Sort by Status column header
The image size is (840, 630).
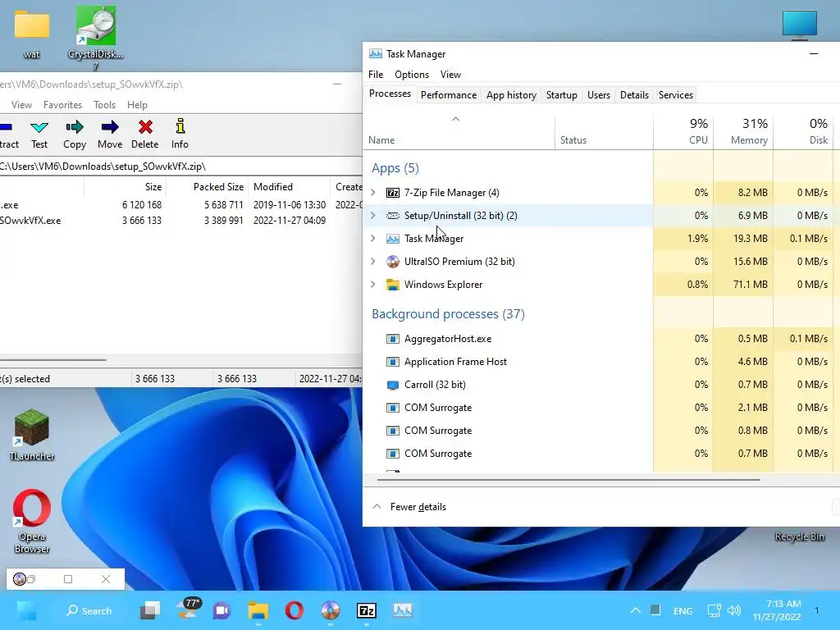[605, 131]
